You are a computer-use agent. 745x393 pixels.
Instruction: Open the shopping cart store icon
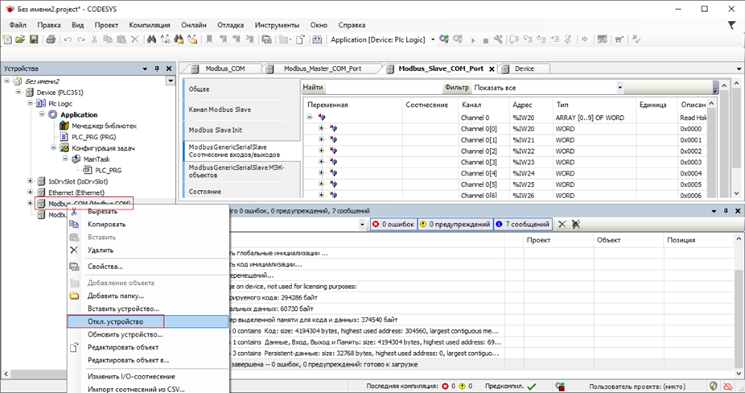(619, 39)
